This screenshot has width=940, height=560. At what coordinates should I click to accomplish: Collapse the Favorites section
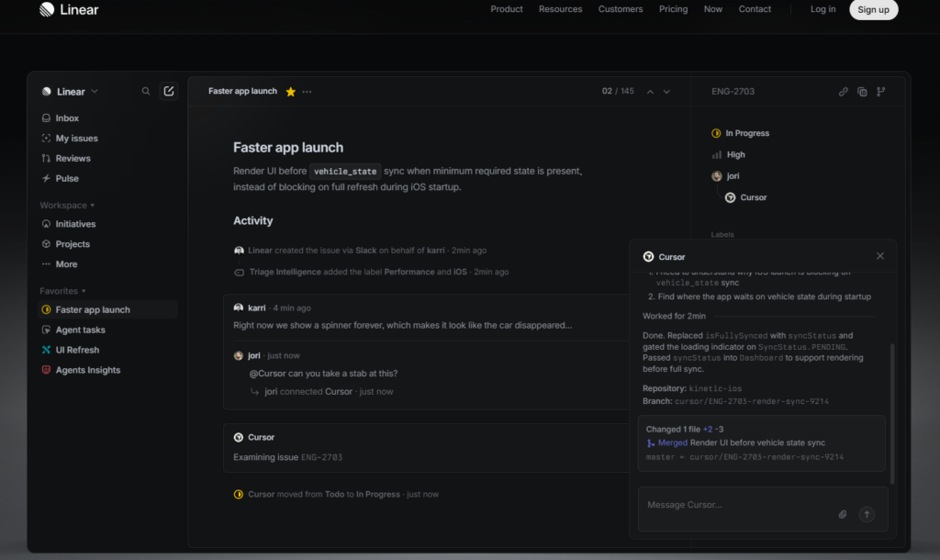pos(63,291)
